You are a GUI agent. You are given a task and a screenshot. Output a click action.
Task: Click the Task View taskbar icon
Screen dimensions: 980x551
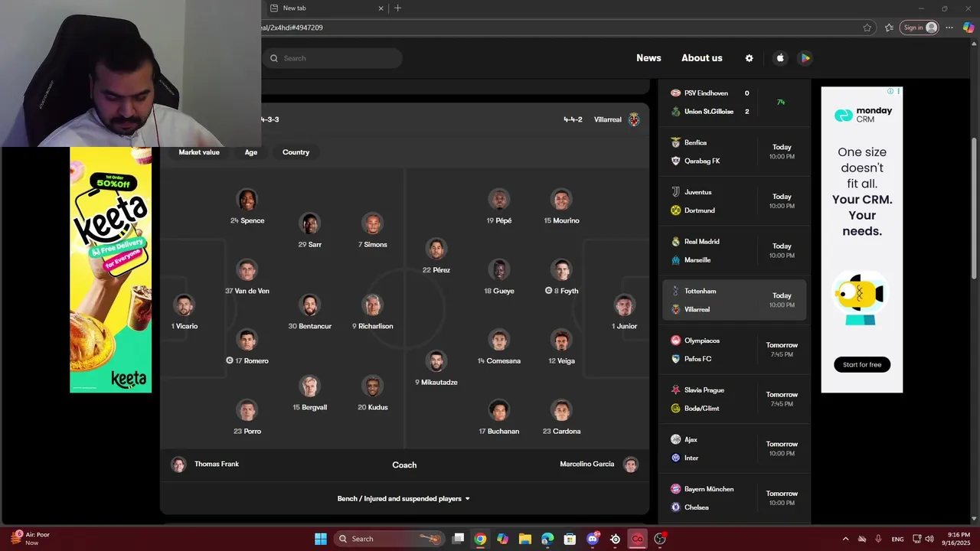pyautogui.click(x=458, y=539)
